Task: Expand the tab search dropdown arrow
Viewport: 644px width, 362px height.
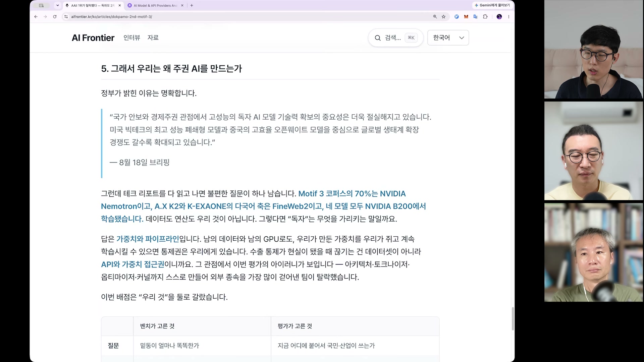Action: (58, 5)
